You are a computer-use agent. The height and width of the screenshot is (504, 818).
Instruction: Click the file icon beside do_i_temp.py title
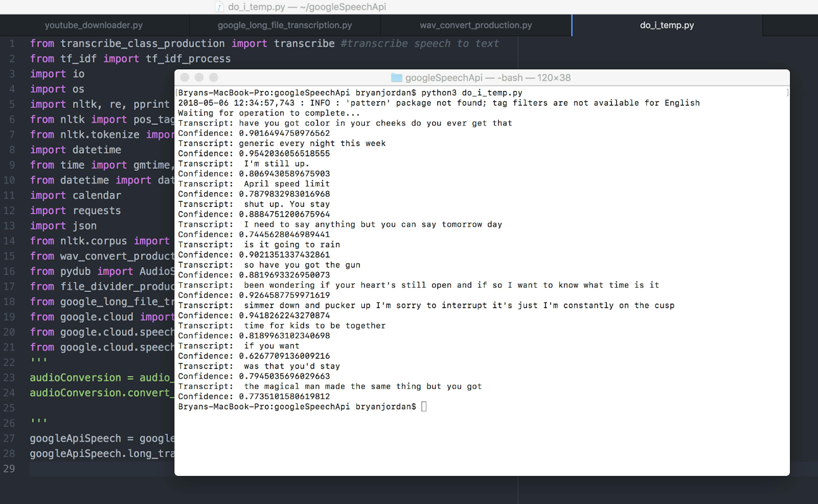[219, 7]
